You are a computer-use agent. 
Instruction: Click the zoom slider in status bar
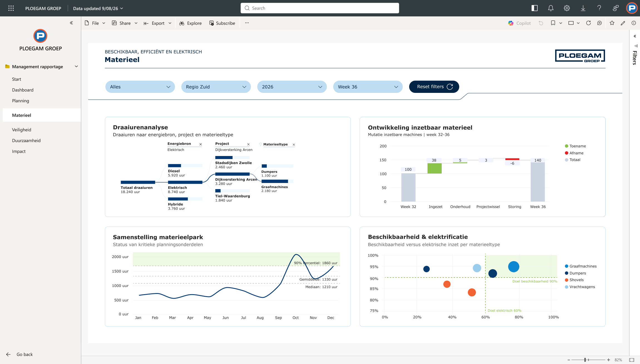[x=588, y=360]
